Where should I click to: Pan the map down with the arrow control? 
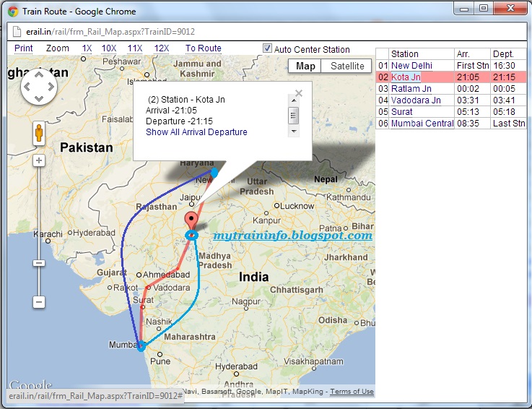click(39, 98)
